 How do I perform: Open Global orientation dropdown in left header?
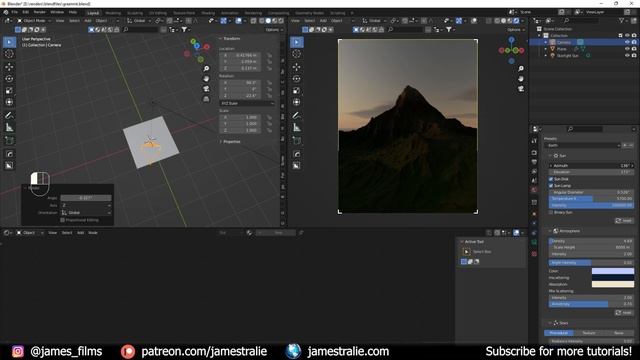138,20
